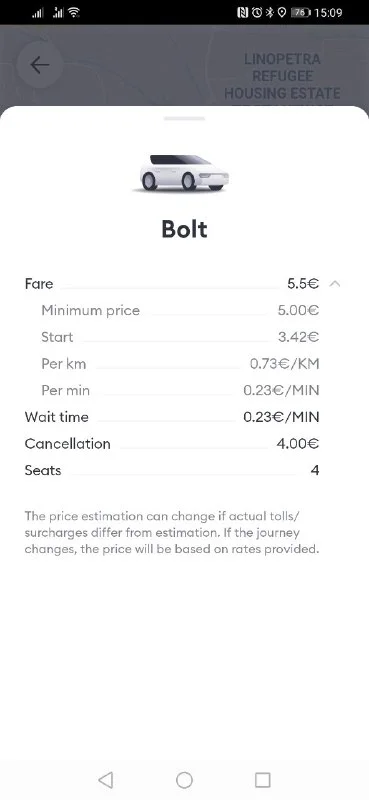Screen dimensions: 369x800
Task: Tap the Linopetra Refugee Housing Estate label
Action: coord(282,77)
